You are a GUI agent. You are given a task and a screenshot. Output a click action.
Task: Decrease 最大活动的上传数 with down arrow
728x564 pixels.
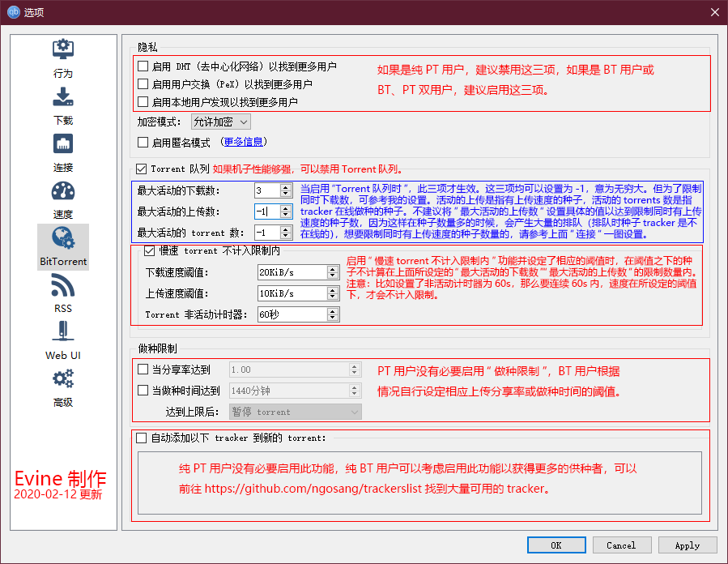click(286, 215)
